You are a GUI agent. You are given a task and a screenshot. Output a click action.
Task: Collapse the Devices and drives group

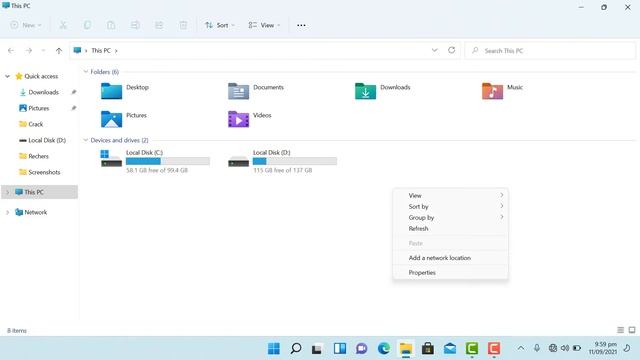point(86,140)
